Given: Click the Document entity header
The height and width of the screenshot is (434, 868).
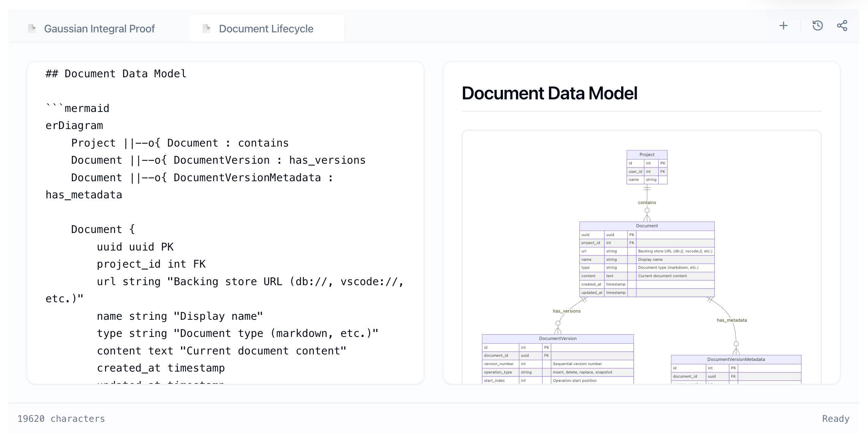Looking at the screenshot, I should point(647,226).
